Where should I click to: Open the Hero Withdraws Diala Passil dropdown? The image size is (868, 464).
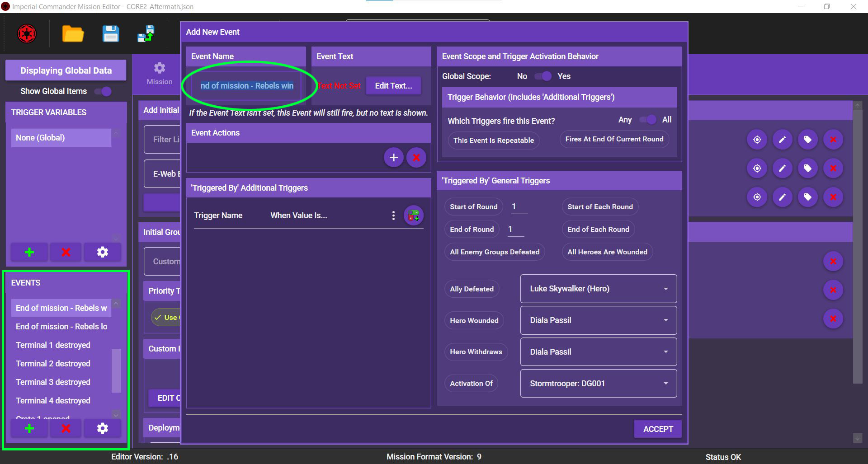[x=599, y=352]
